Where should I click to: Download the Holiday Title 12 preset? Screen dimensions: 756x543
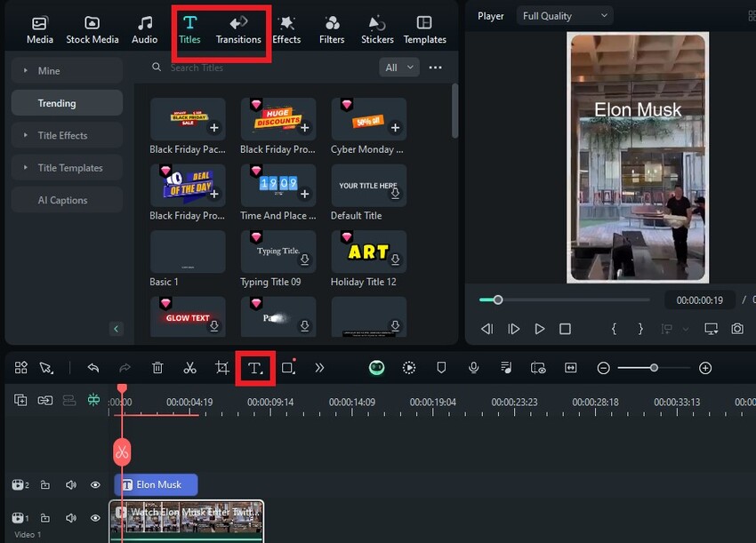tap(396, 260)
